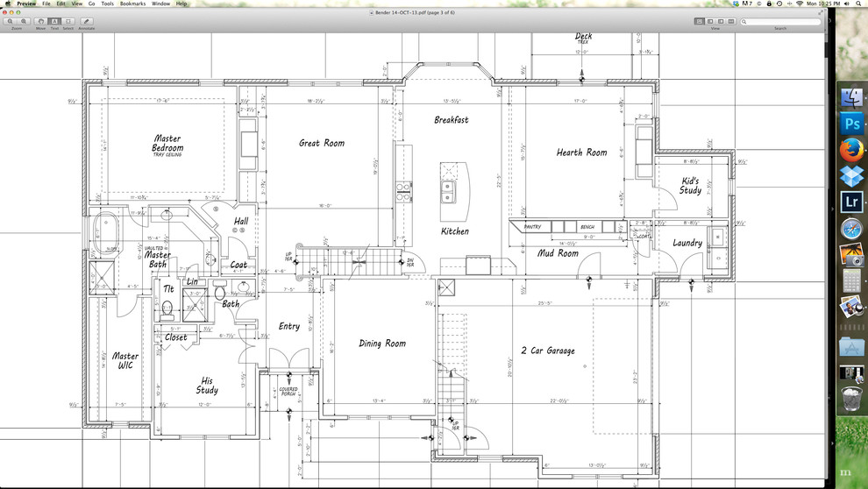The image size is (868, 489).
Task: Open the Tools menu
Action: [107, 4]
